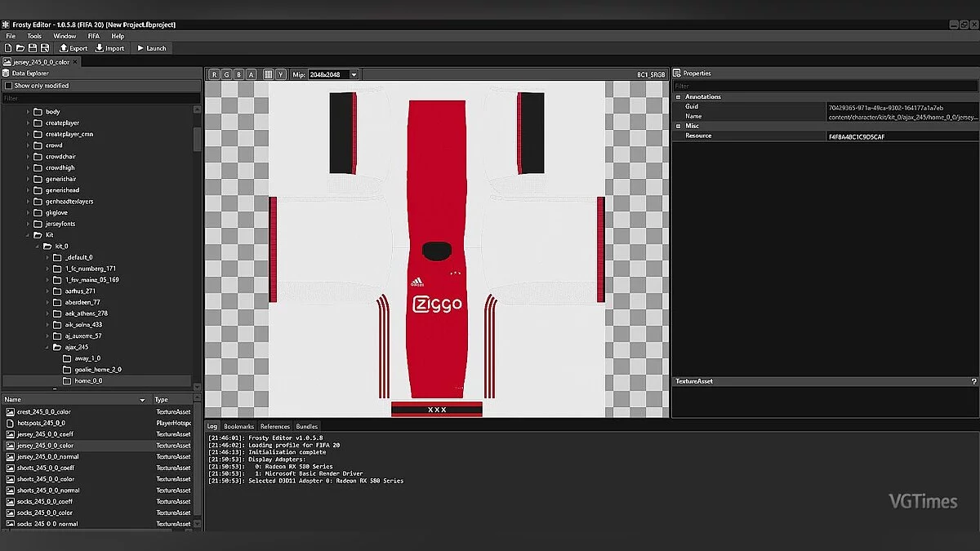Click the Save Project disk icon

pos(33,48)
